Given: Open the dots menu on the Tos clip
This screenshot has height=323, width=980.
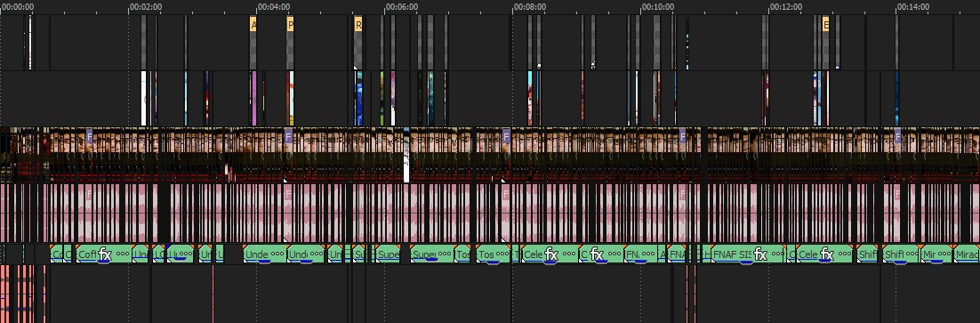Looking at the screenshot, I should click(502, 254).
